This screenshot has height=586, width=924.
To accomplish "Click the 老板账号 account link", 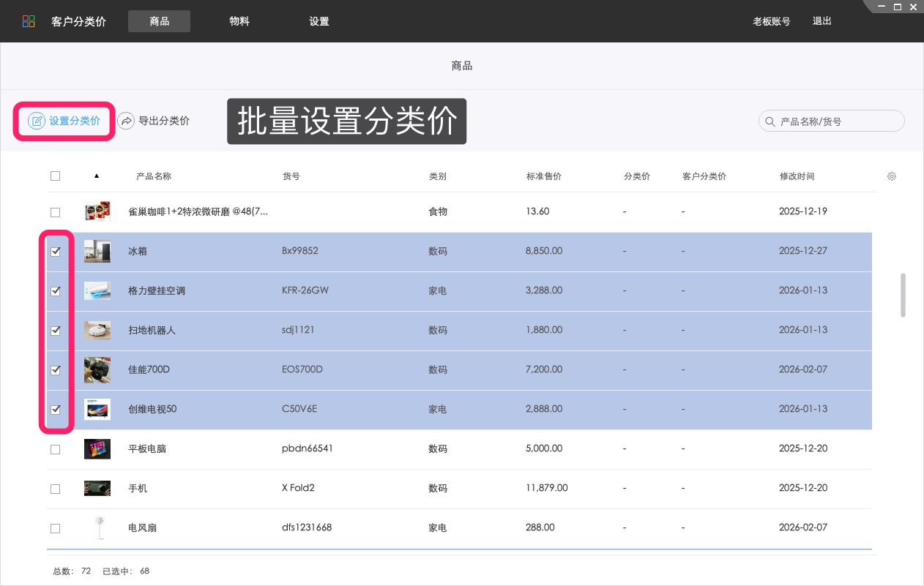I will pos(772,21).
